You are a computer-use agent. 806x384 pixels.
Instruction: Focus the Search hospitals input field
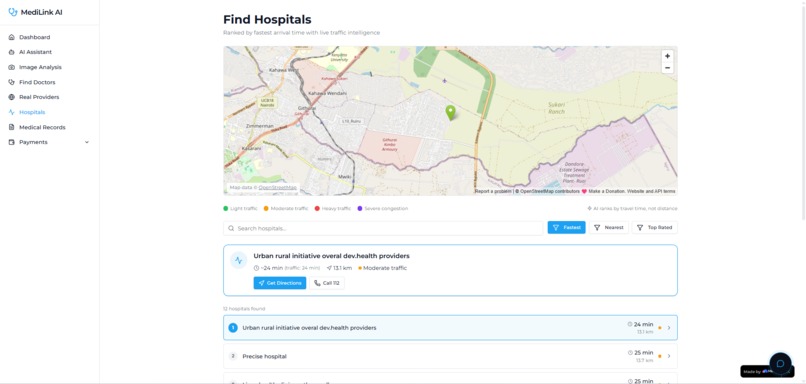point(383,228)
